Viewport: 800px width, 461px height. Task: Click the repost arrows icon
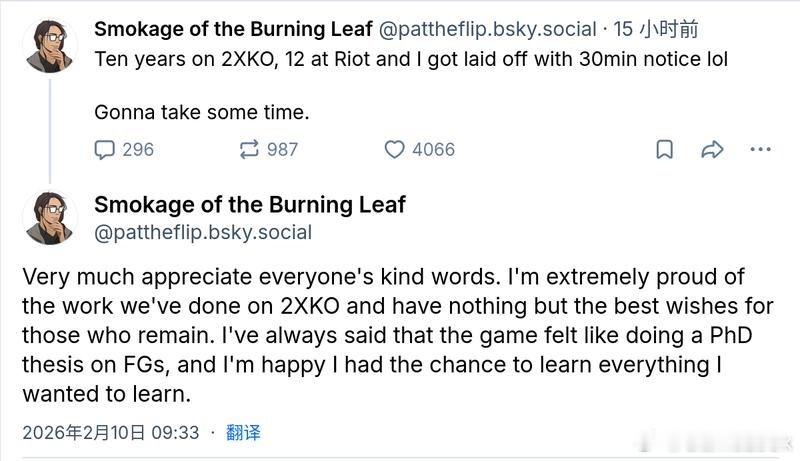(249, 149)
